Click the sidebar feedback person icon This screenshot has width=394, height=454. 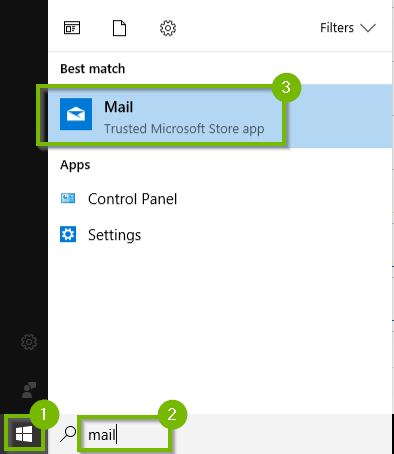pyautogui.click(x=29, y=390)
